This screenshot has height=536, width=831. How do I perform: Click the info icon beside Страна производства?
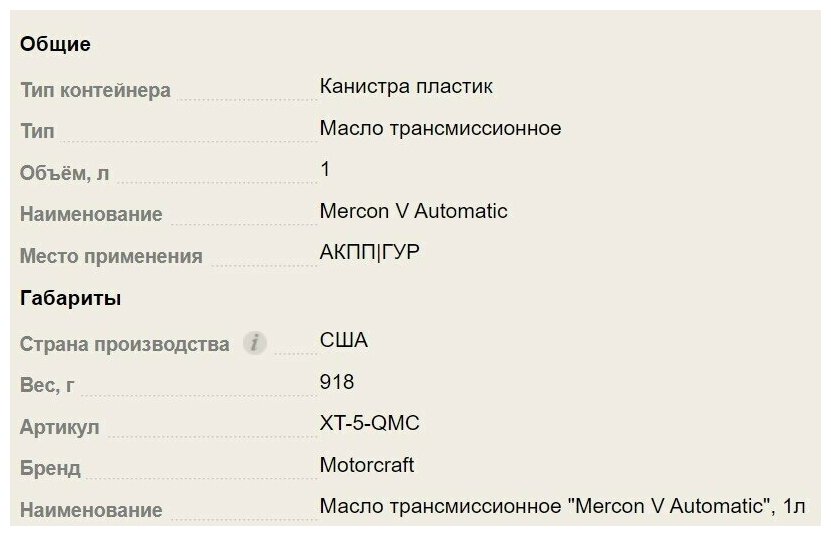coord(254,342)
